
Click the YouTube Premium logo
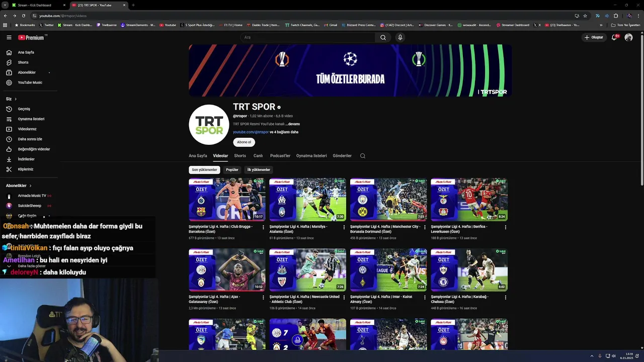click(32, 37)
